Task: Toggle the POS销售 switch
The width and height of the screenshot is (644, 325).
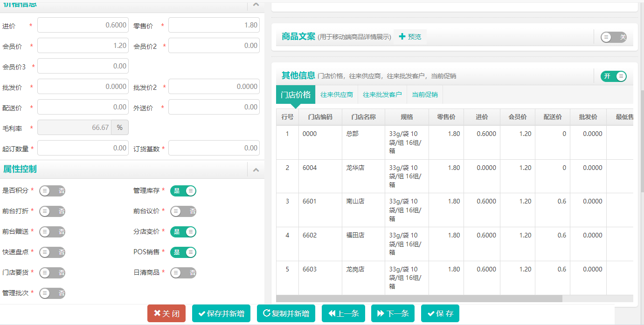Action: 183,252
